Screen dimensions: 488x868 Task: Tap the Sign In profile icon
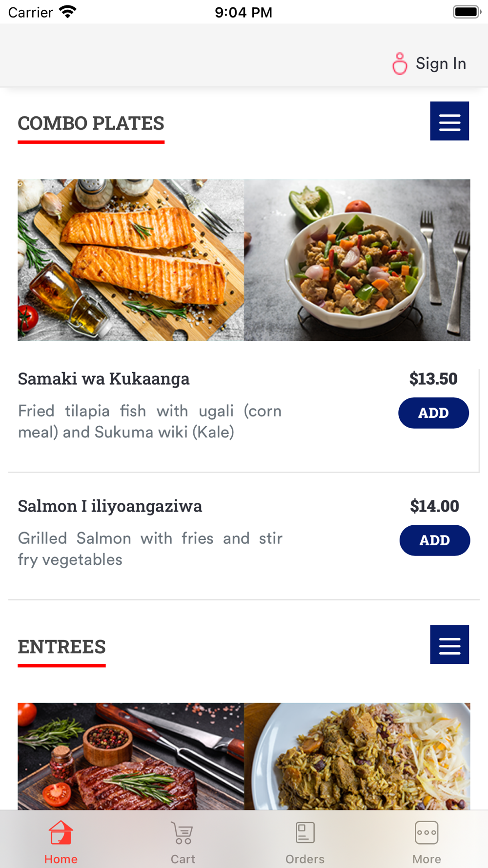click(x=400, y=63)
